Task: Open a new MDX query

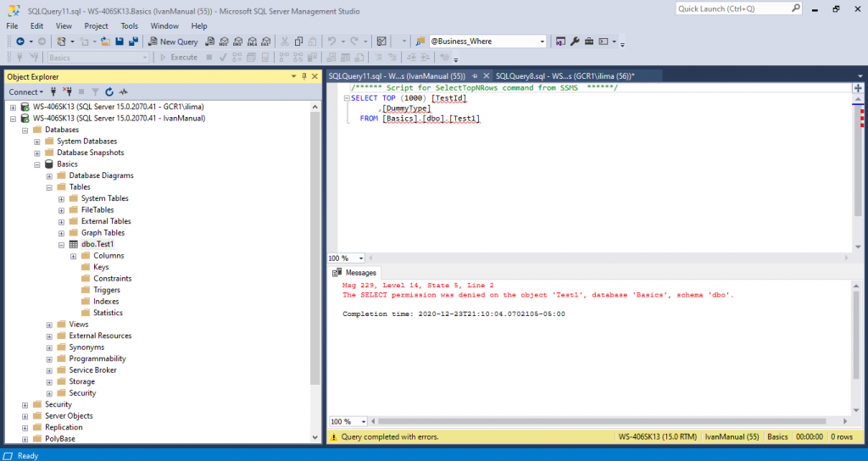Action: click(224, 42)
